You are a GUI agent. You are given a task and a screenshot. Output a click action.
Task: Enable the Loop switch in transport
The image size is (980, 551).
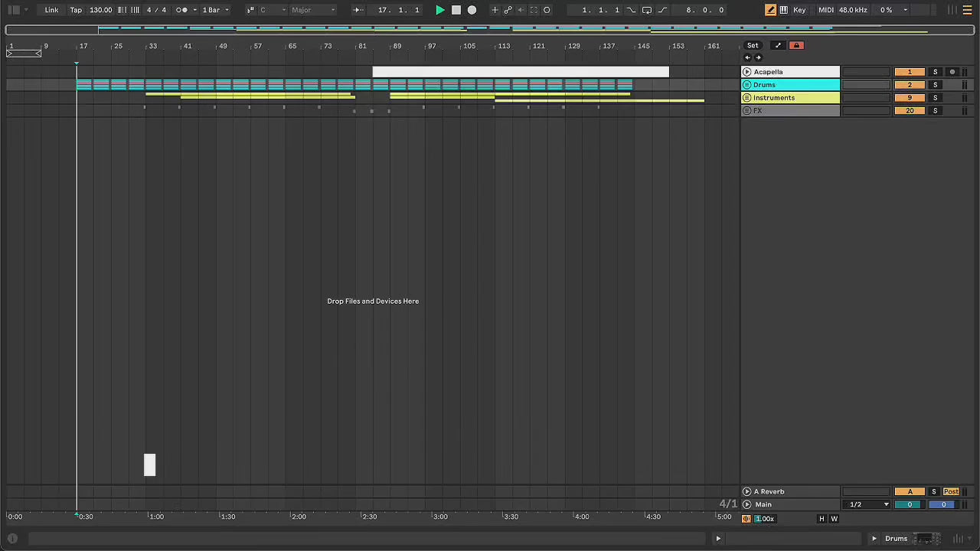[x=647, y=10]
